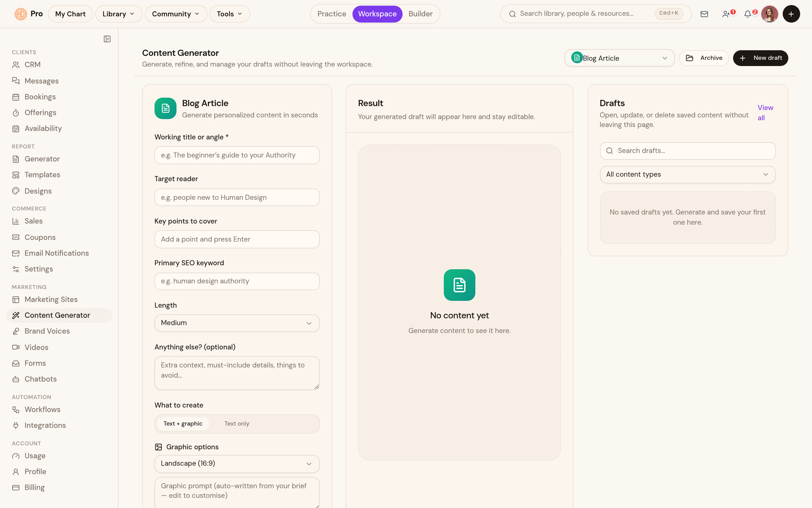Open CRM in the sidebar

pos(59,65)
